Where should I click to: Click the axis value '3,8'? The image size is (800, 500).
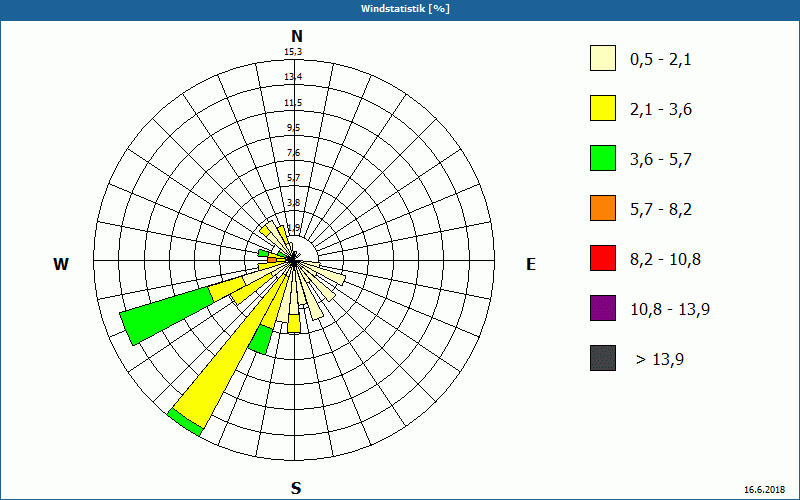tap(293, 203)
